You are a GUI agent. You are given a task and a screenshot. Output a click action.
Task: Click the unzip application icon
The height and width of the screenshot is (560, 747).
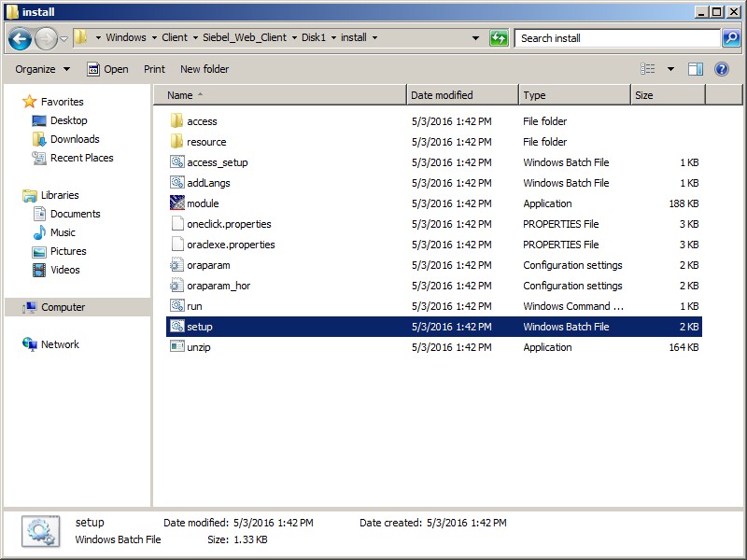(x=176, y=347)
